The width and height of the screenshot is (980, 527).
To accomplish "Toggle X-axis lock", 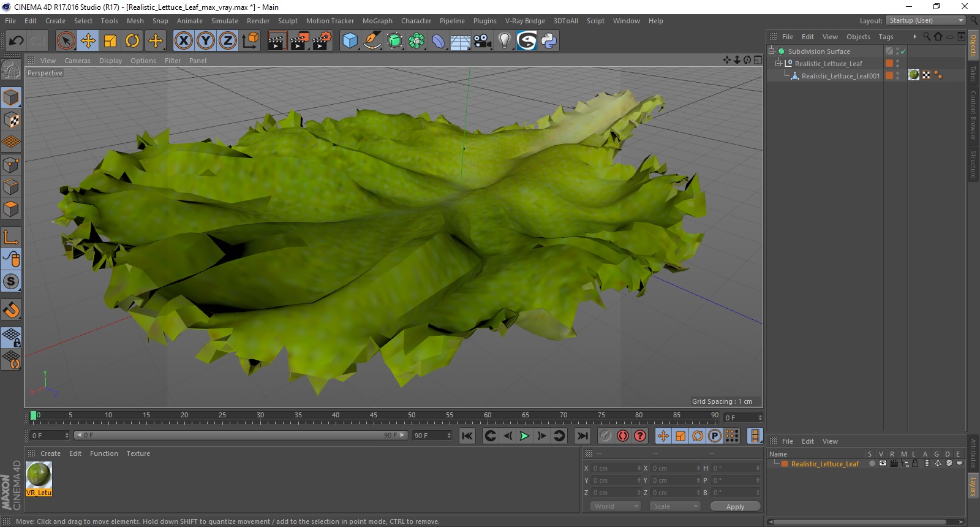I will [x=183, y=41].
